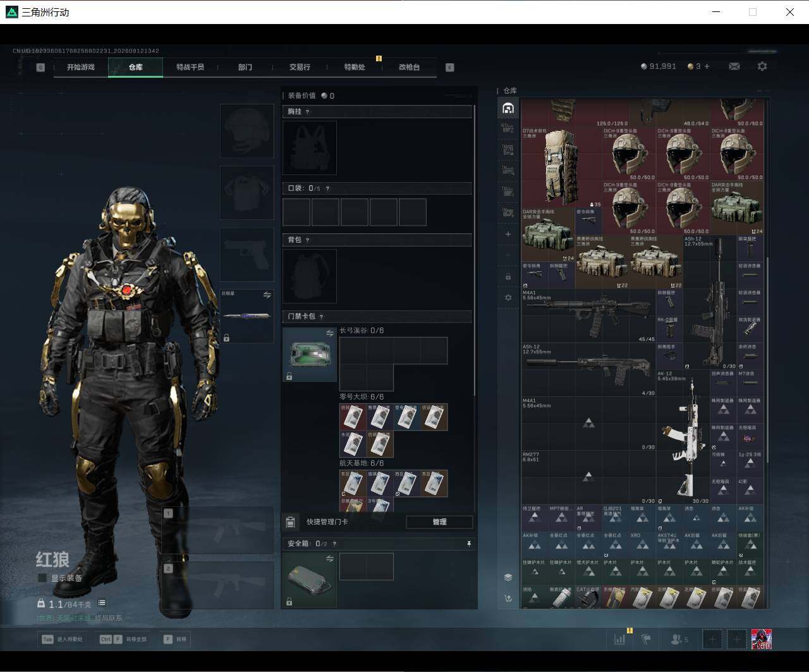This screenshot has height=672, width=809.
Task: Click the help icon beside 背包
Action: click(x=308, y=240)
